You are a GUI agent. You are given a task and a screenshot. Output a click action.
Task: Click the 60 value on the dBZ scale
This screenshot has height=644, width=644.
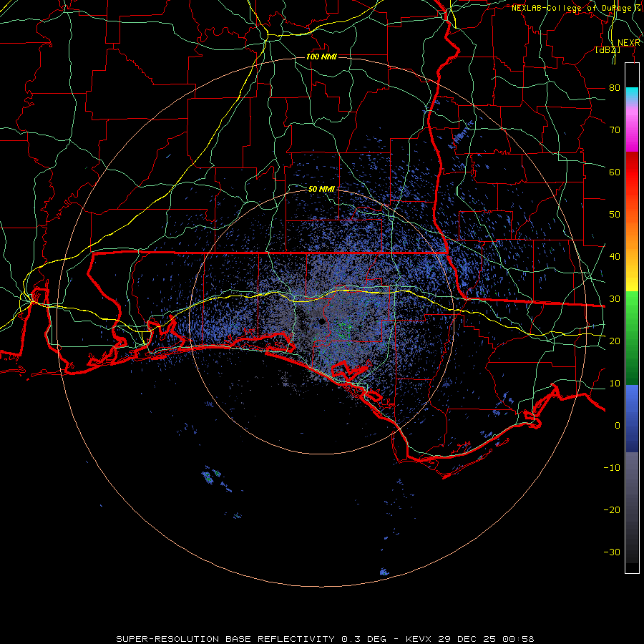[615, 172]
